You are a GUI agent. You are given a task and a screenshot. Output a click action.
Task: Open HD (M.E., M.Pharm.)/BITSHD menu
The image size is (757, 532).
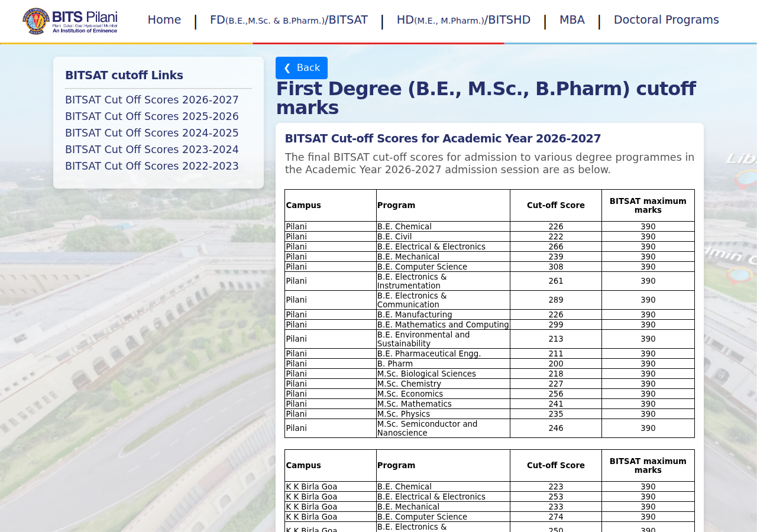click(464, 20)
